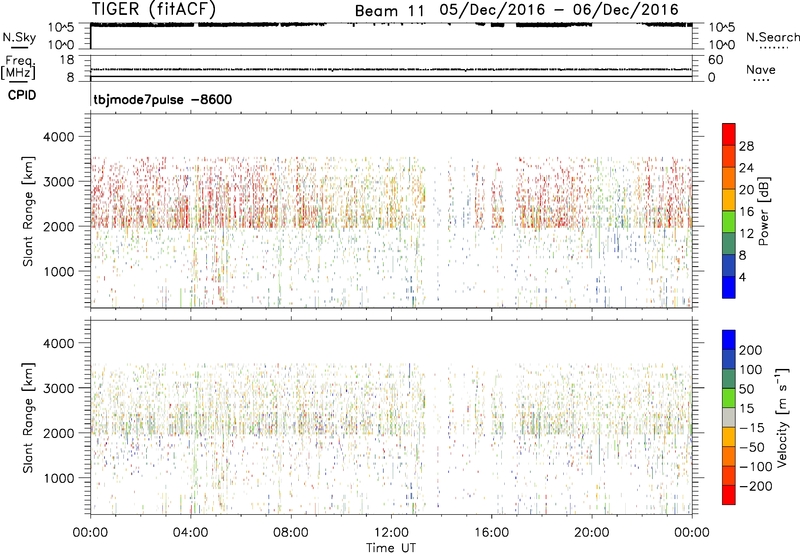The width and height of the screenshot is (800, 554).
Task: Click the 200 label on the Velocity scale
Action: coord(751,350)
